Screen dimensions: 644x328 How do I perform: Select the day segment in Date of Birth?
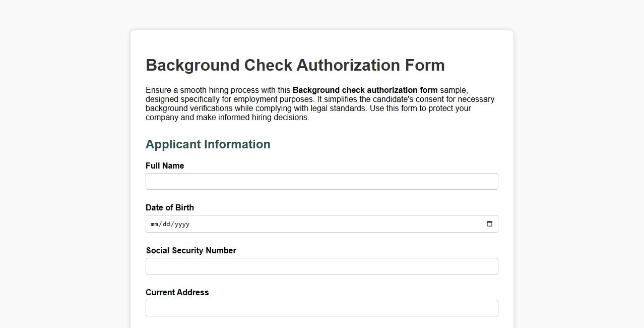pos(167,224)
